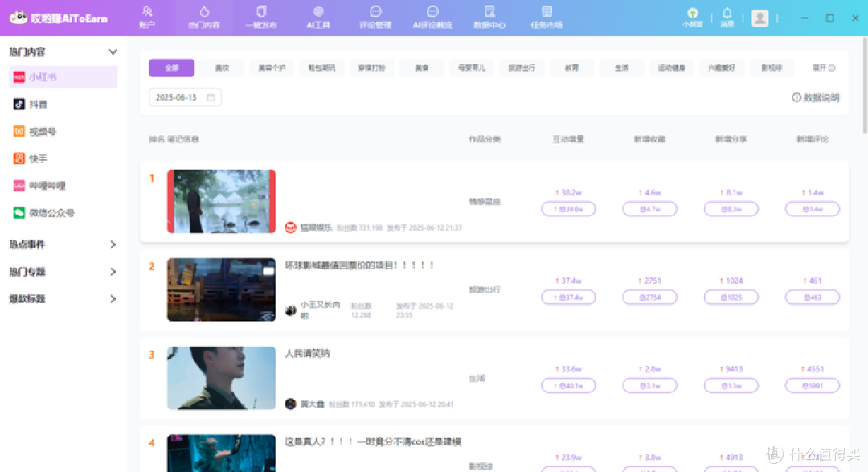The image size is (868, 472).
Task: Click the 互动增量 column header
Action: pyautogui.click(x=568, y=139)
